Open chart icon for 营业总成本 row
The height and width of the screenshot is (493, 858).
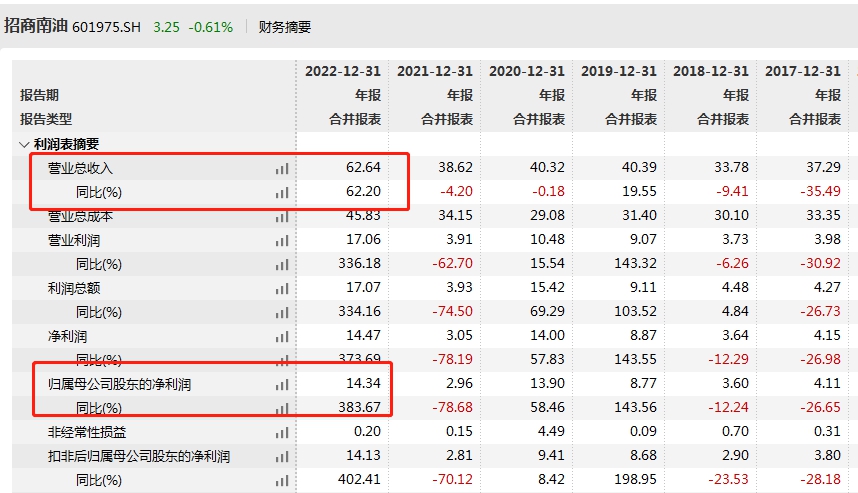[282, 217]
